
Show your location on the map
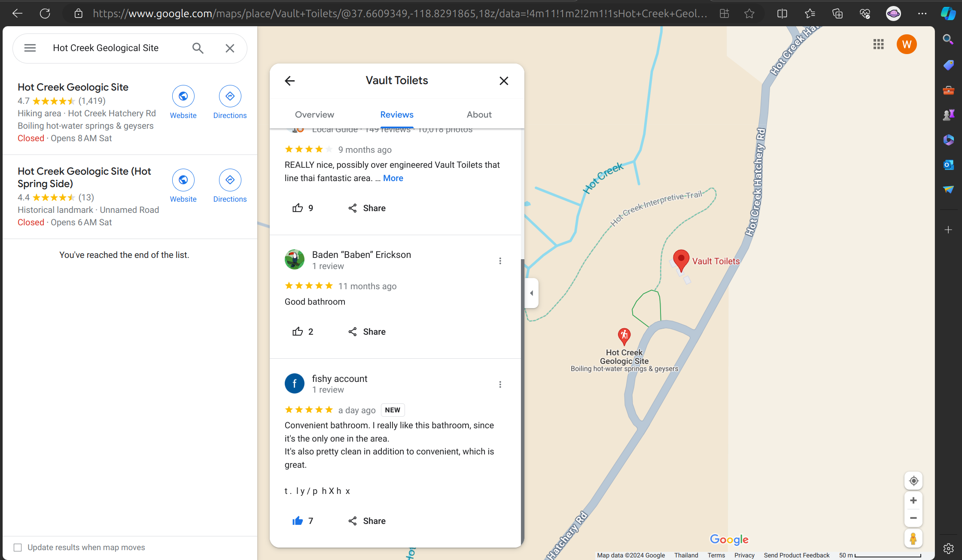[x=913, y=481]
